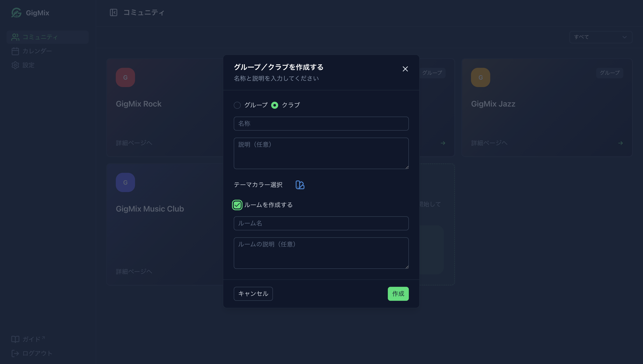Click the GigMix Rock card title
This screenshot has width=643, height=364.
click(139, 104)
